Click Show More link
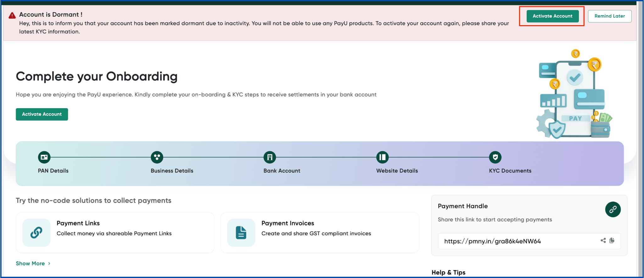Image resolution: width=644 pixels, height=278 pixels. click(x=30, y=264)
